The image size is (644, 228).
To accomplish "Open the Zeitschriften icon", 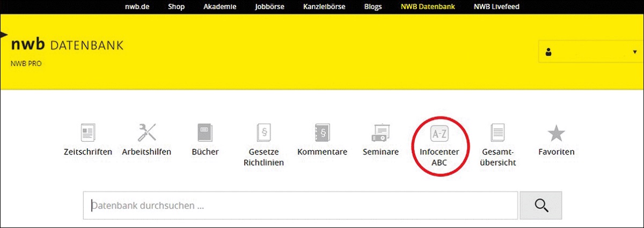I will [87, 133].
